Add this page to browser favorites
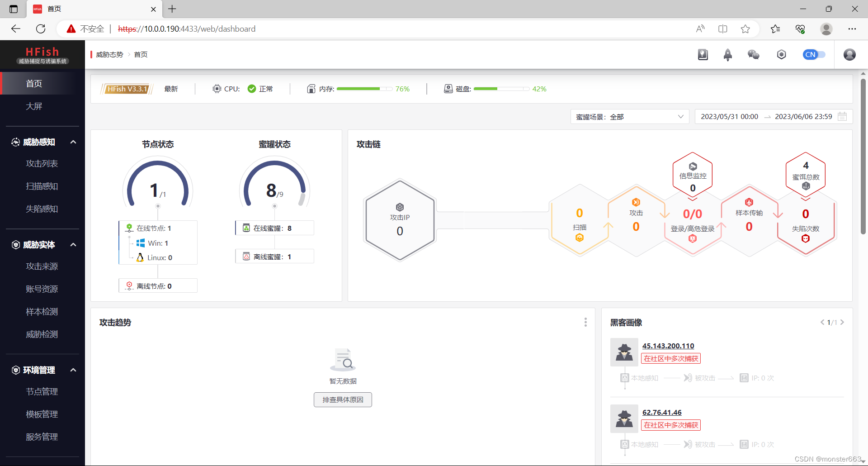Screen dimensions: 868x466 (745, 29)
